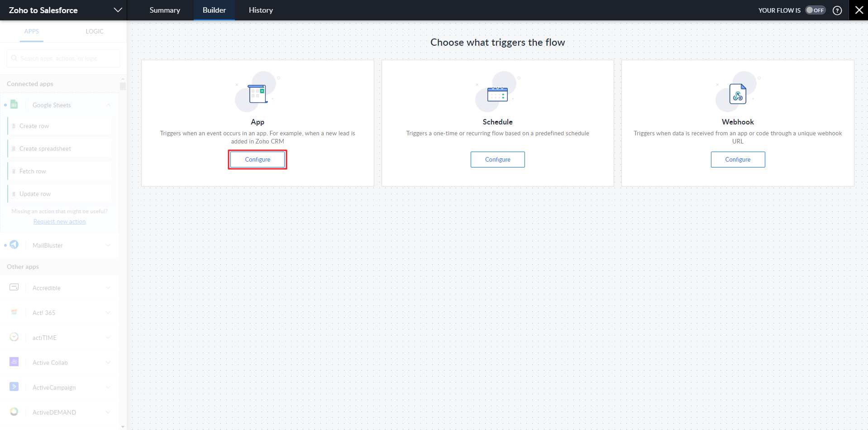
Task: Switch to the LOGIC panel tab
Action: click(x=95, y=31)
